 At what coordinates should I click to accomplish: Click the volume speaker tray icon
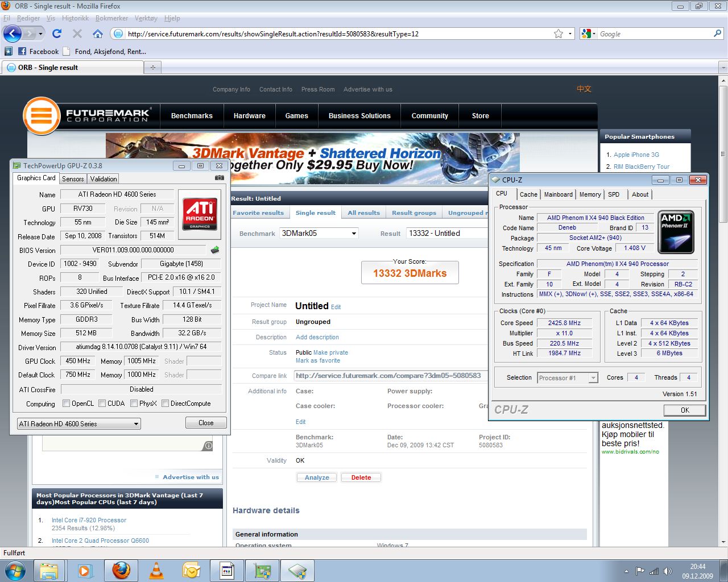(x=668, y=571)
